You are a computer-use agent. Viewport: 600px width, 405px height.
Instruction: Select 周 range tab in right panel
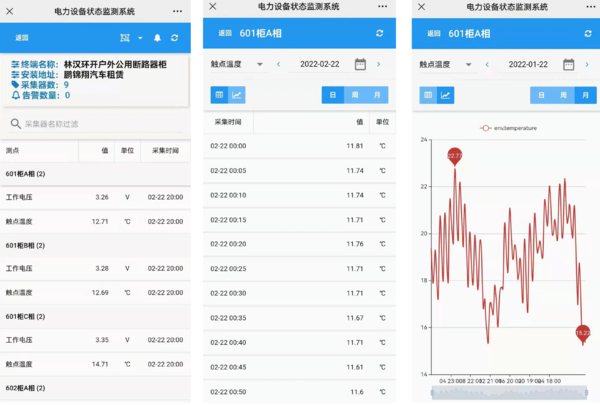point(564,95)
